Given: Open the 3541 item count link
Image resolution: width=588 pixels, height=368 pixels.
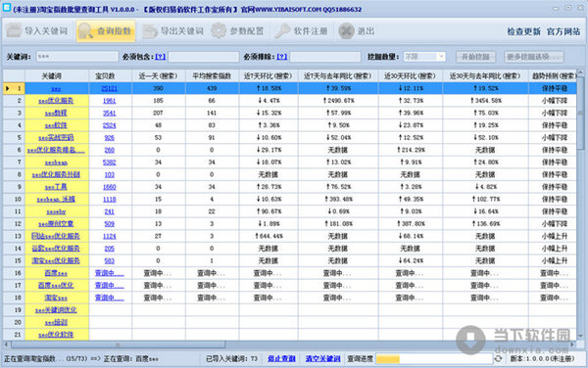Looking at the screenshot, I should 109,114.
